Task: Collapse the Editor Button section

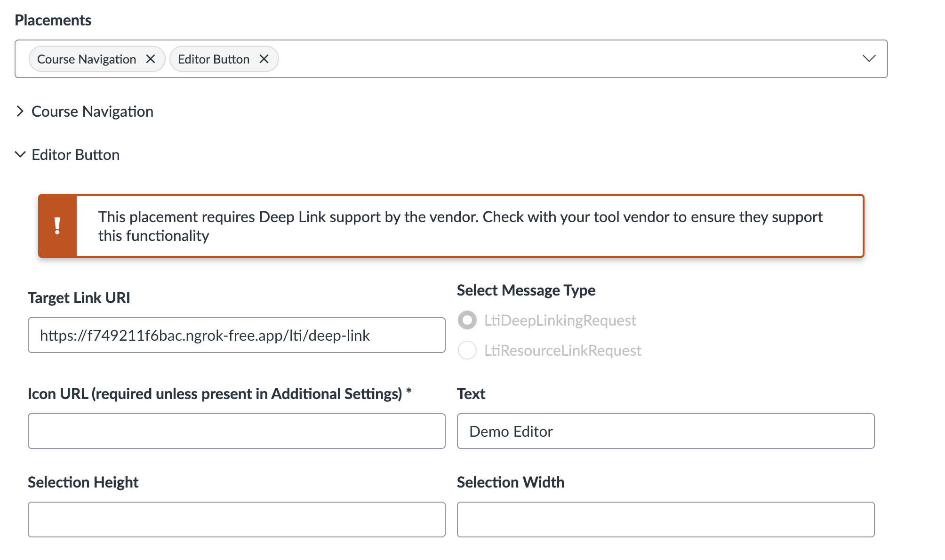Action: [x=20, y=154]
